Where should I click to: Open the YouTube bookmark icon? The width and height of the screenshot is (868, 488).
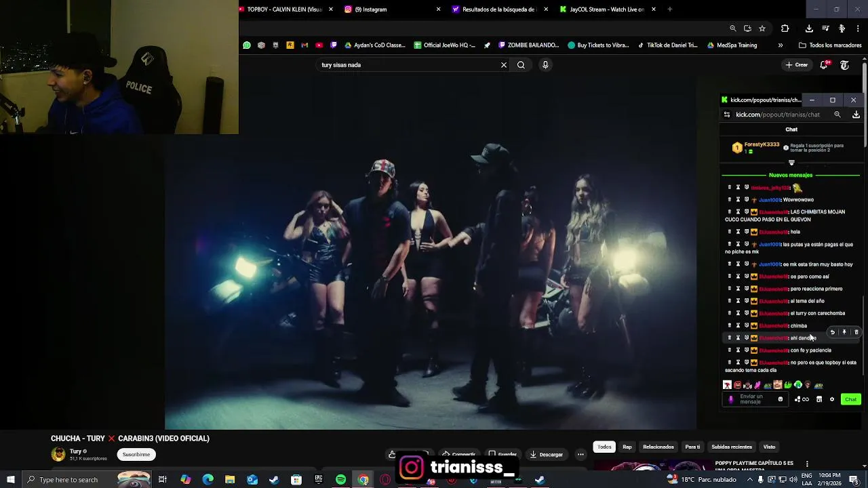pos(319,45)
